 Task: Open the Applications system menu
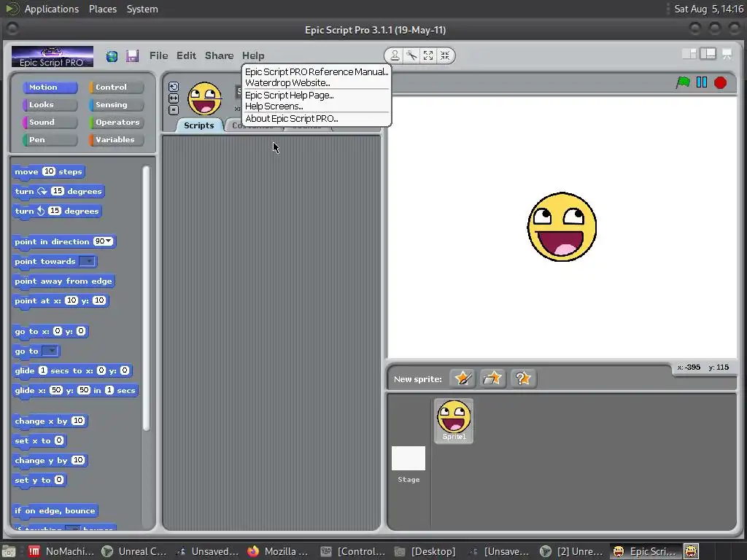click(52, 9)
